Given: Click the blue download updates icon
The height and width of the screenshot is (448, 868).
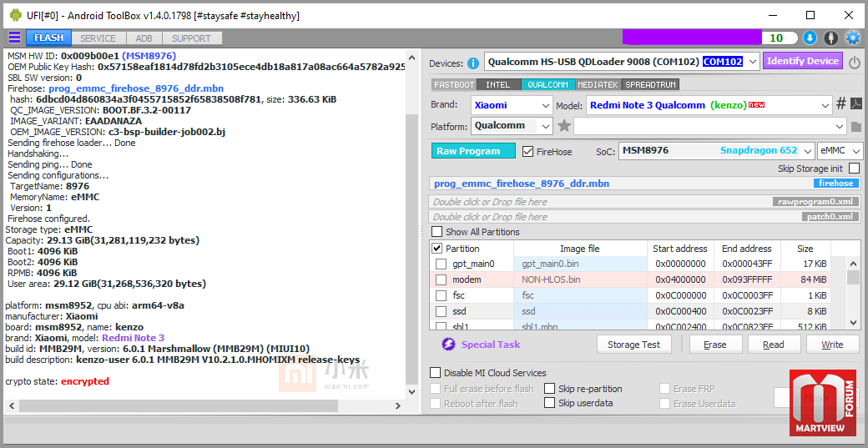Looking at the screenshot, I should (810, 38).
